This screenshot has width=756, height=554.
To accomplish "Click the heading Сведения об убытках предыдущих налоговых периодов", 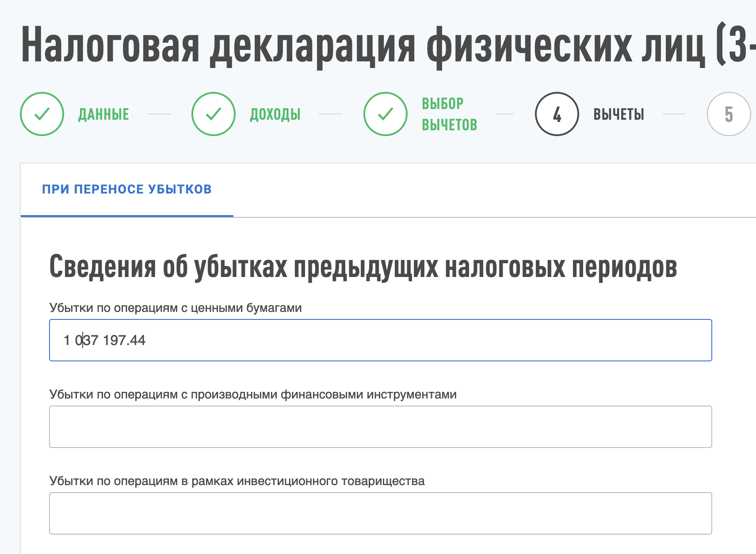I will point(363,267).
